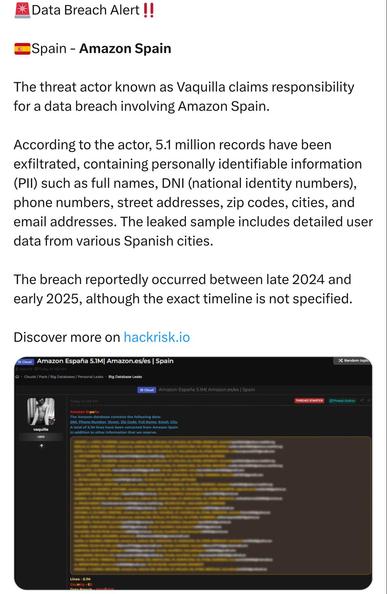Click the star icon below vaquilla's rank

(x=41, y=446)
